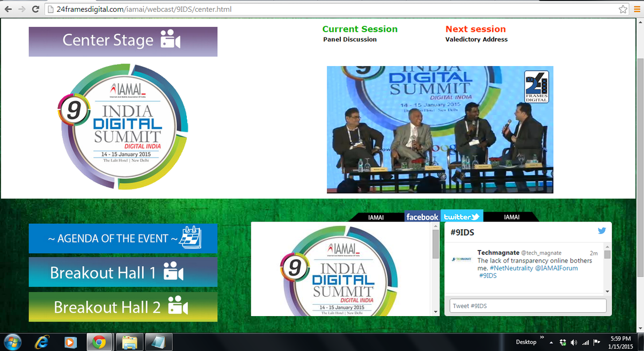Viewport: 644px width, 351px height.
Task: Click the Valedictory Address session text
Action: tap(477, 39)
